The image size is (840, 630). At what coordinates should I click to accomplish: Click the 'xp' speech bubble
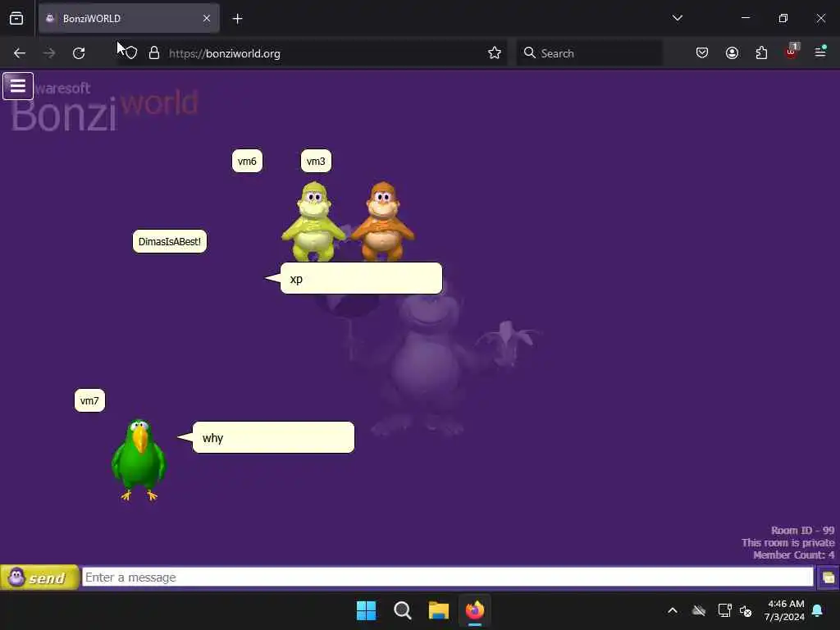[x=361, y=278]
